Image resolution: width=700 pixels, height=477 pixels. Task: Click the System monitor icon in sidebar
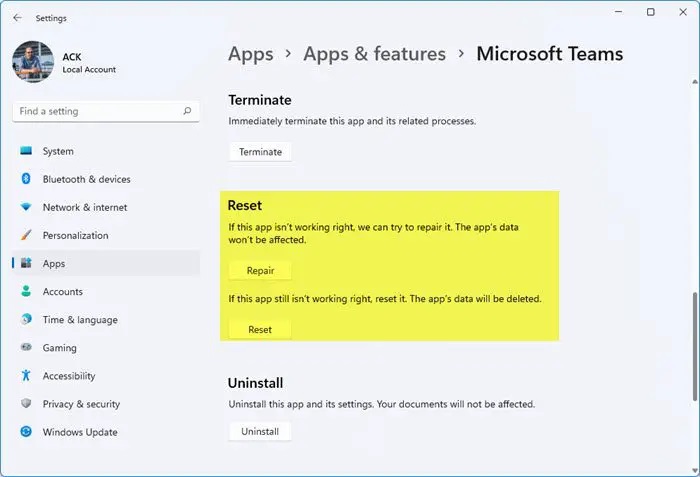[26, 152]
